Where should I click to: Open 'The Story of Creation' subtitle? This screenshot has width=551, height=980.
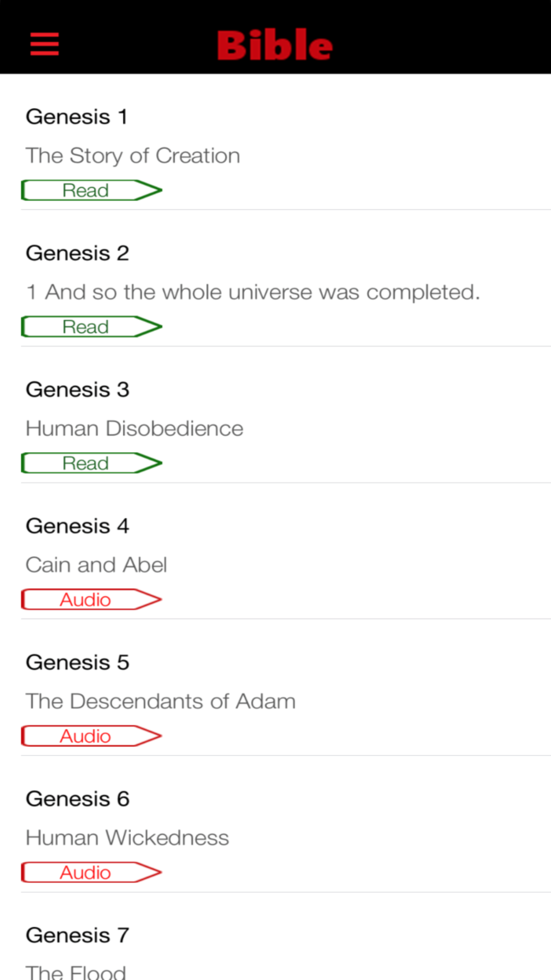click(x=133, y=156)
